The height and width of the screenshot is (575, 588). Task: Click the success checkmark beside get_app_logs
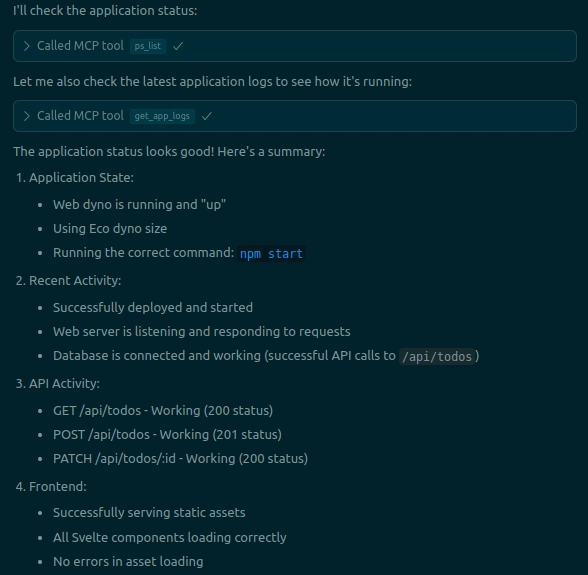(207, 116)
